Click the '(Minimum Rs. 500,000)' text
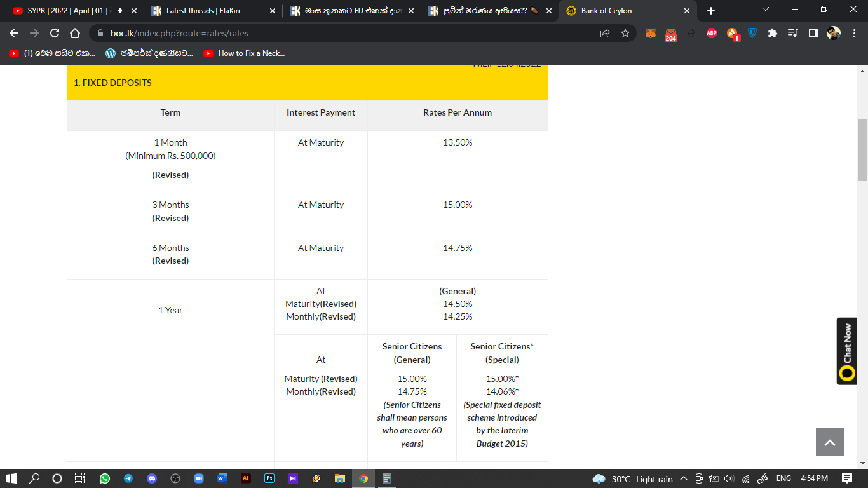This screenshot has width=868, height=488. coord(170,156)
